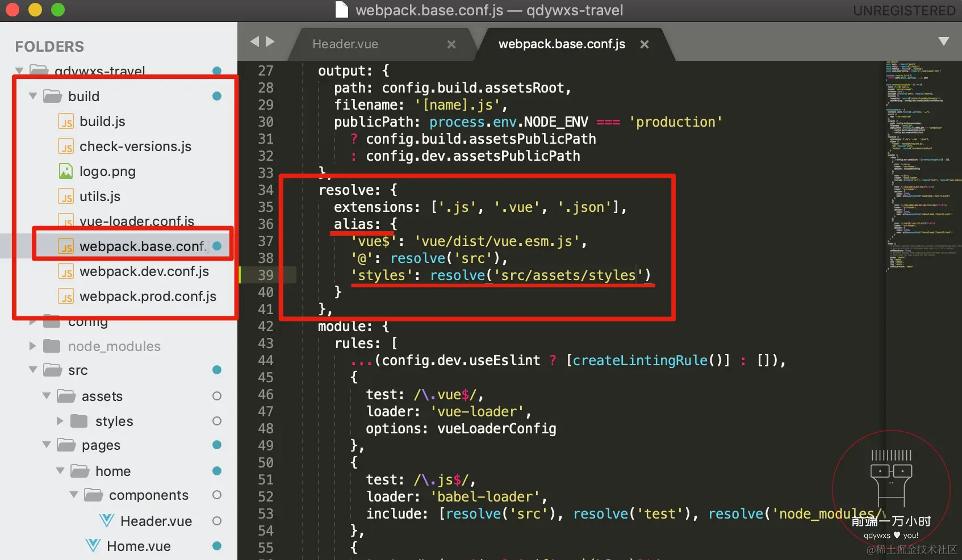Screen dimensions: 962x560
Task: Open Header.vue in the sidebar
Action: pos(156,521)
